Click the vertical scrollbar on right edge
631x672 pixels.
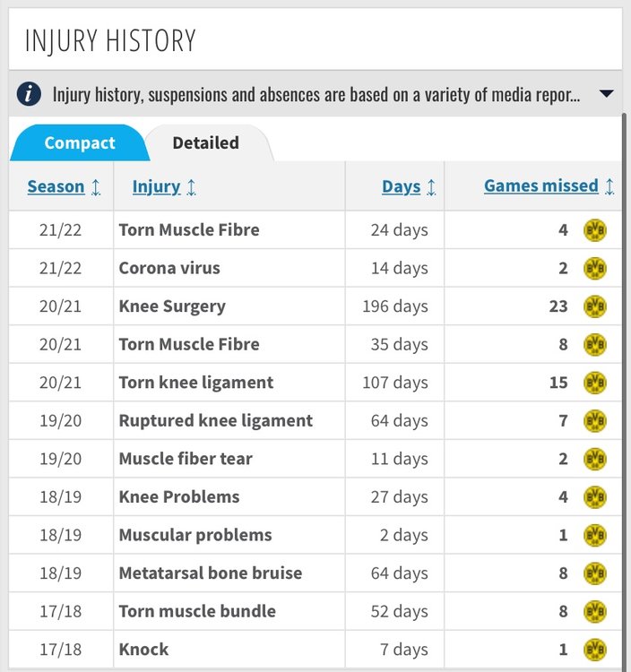(625, 390)
